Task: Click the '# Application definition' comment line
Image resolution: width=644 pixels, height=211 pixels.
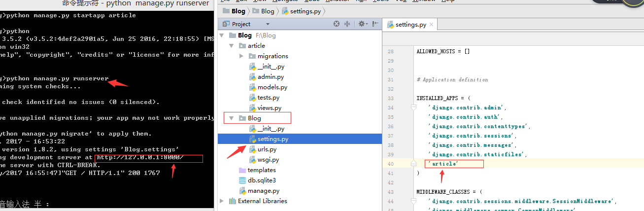Action: (452, 79)
